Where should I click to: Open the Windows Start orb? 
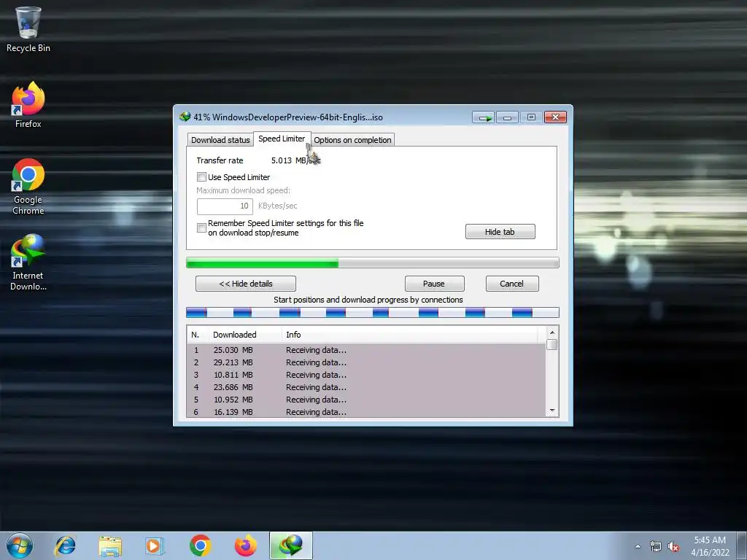pos(20,545)
